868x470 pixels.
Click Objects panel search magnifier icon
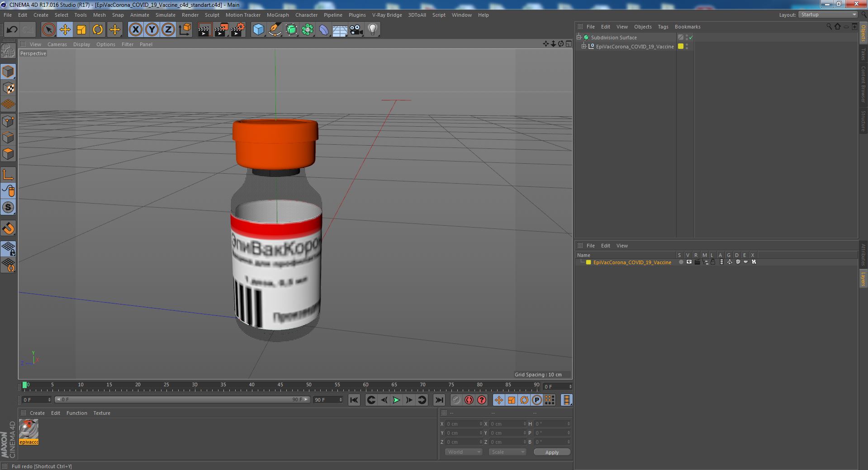(829, 27)
